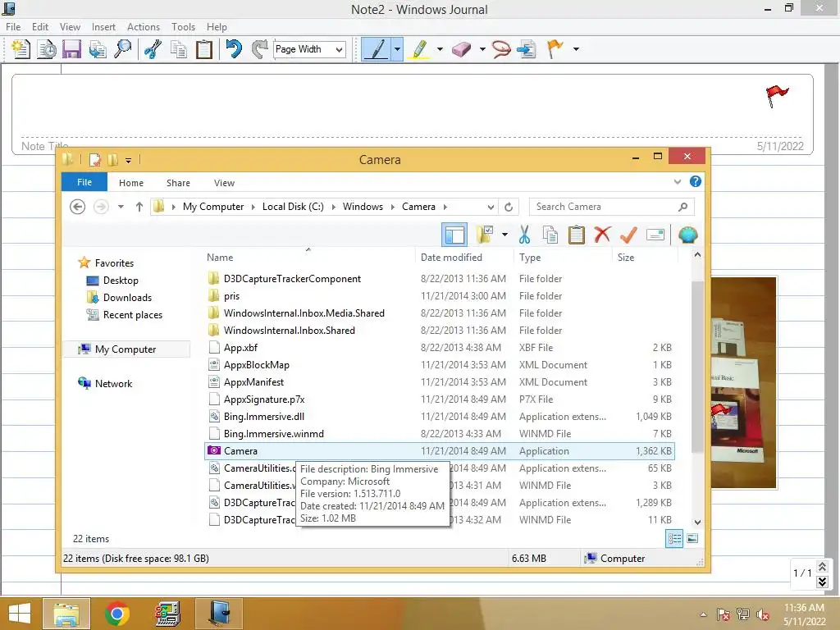Open the Tools menu
The width and height of the screenshot is (840, 630).
coord(183,27)
